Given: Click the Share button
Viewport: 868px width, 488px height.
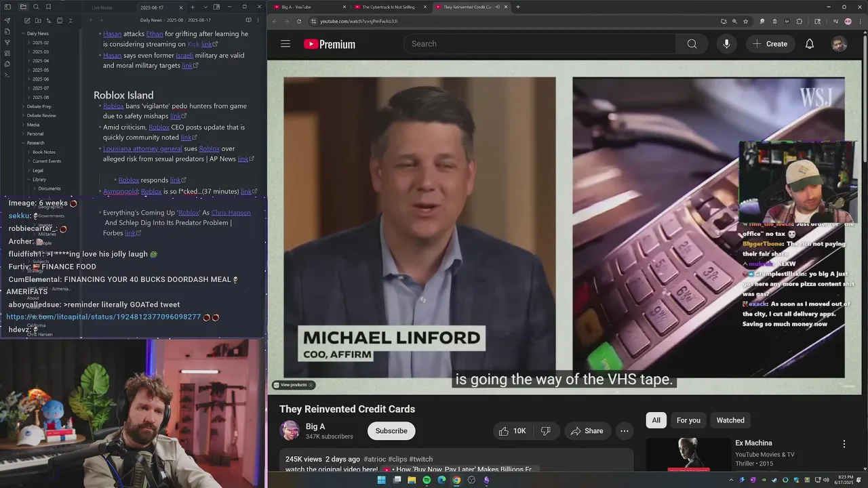Looking at the screenshot, I should click(x=587, y=431).
